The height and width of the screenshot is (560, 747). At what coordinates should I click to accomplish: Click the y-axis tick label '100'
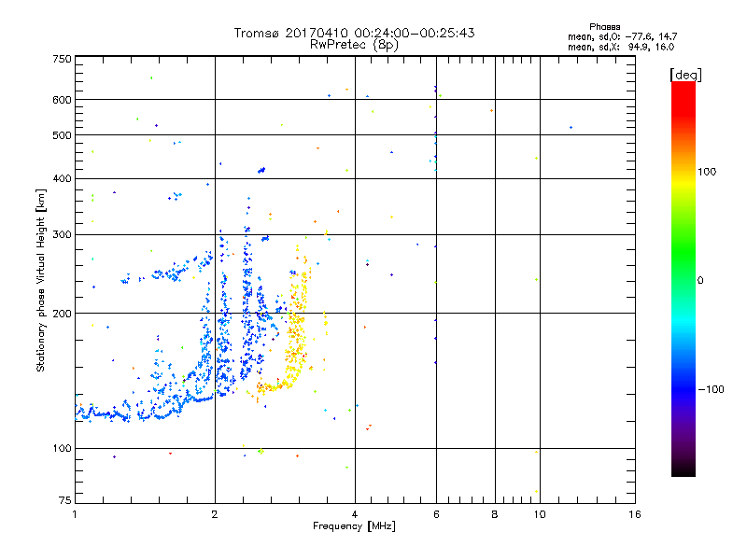pyautogui.click(x=63, y=448)
